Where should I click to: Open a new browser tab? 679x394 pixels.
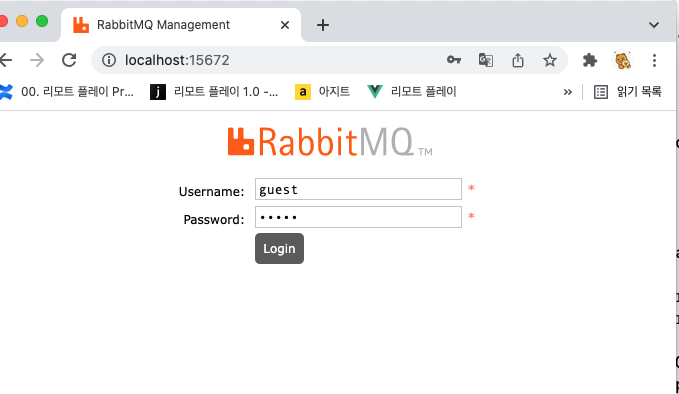(323, 25)
